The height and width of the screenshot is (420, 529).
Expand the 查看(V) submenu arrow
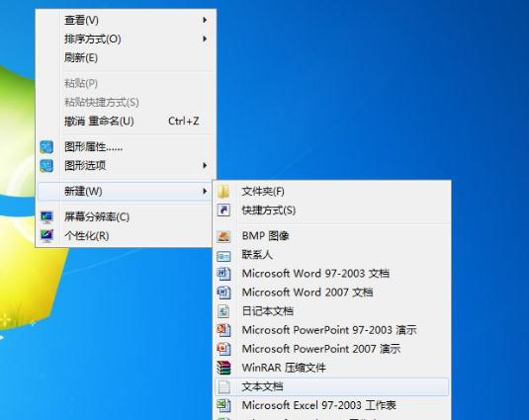[x=205, y=20]
